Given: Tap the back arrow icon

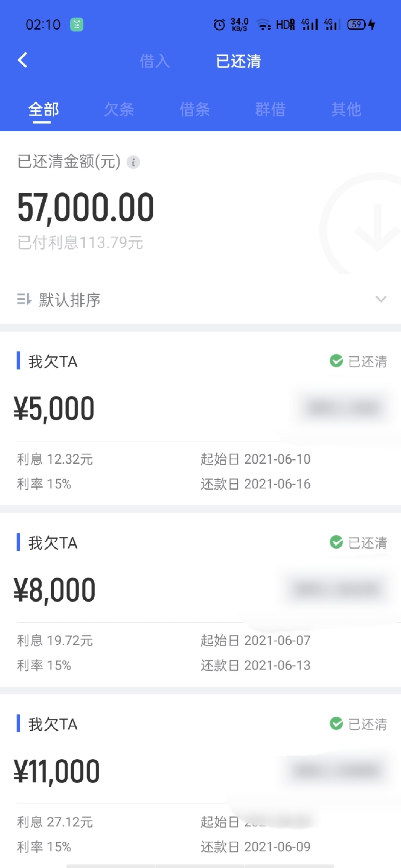Looking at the screenshot, I should 23,60.
